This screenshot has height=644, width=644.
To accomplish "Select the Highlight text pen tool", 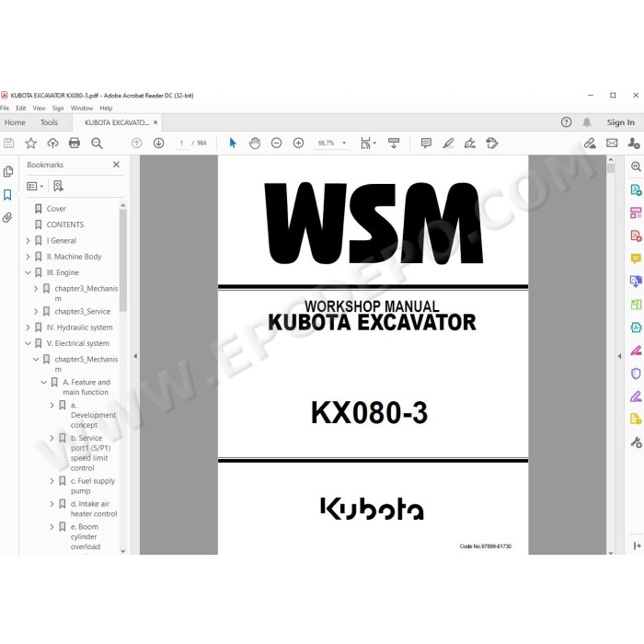I will [x=448, y=143].
